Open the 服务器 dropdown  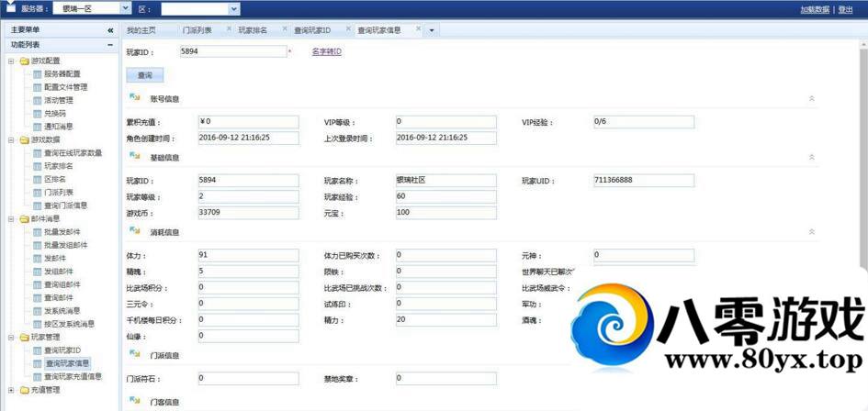(125, 8)
